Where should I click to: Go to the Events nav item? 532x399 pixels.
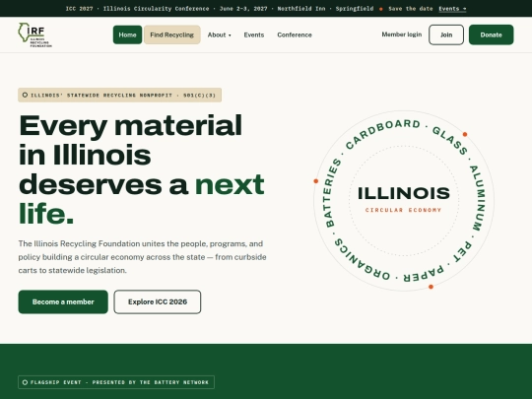[x=254, y=34]
